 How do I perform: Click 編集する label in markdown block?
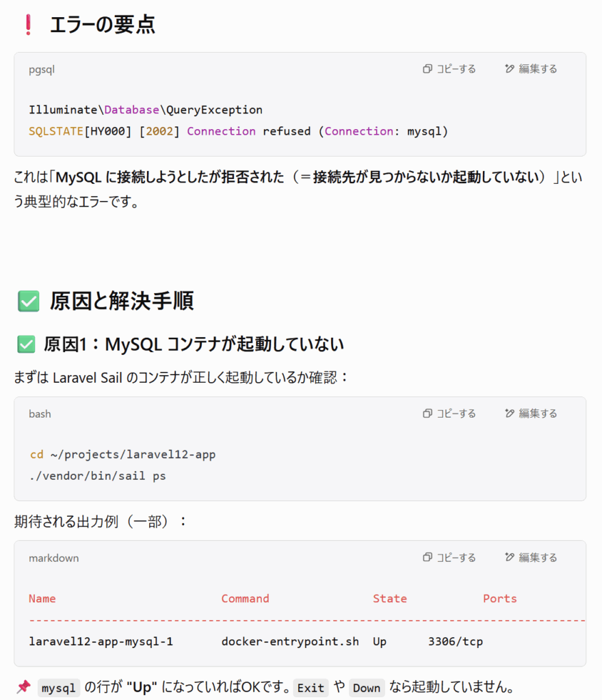click(538, 557)
